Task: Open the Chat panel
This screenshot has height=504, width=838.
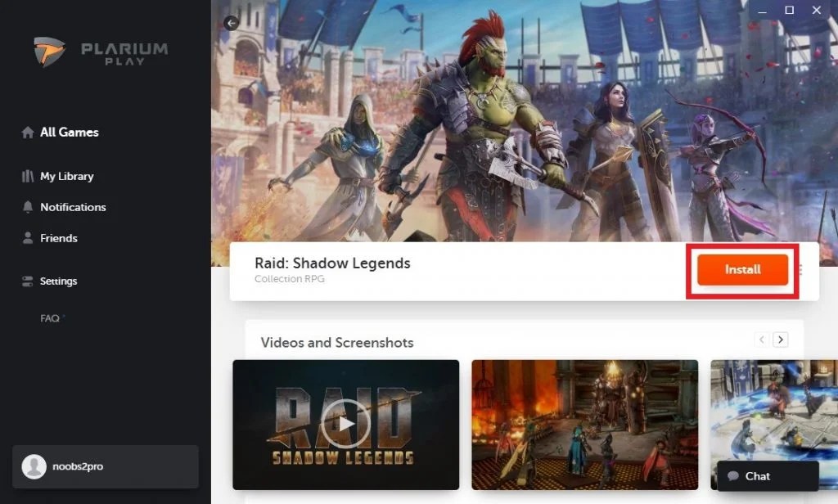Action: pos(768,476)
